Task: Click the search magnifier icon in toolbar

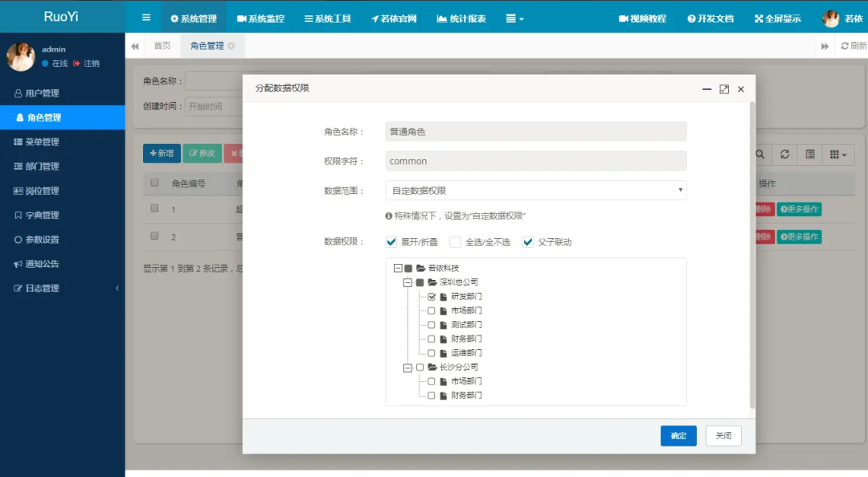Action: pos(759,154)
